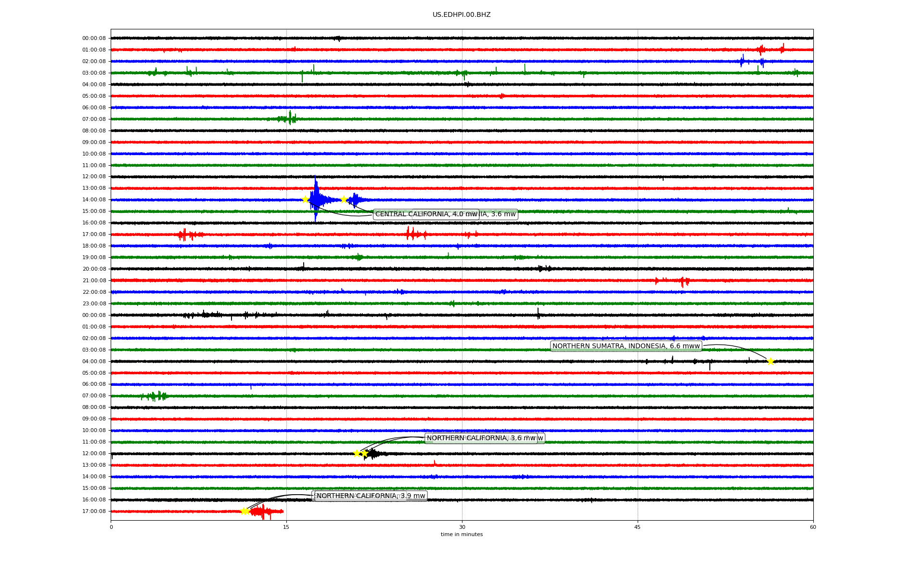Image resolution: width=924 pixels, height=578 pixels.
Task: Click right yellow star on blue 14:00:08 trace
Action: pyautogui.click(x=343, y=199)
